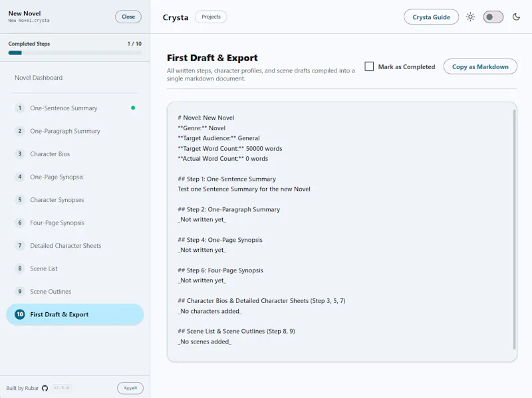Toggle the light/dark theme switch
This screenshot has width=532, height=398.
pyautogui.click(x=493, y=17)
